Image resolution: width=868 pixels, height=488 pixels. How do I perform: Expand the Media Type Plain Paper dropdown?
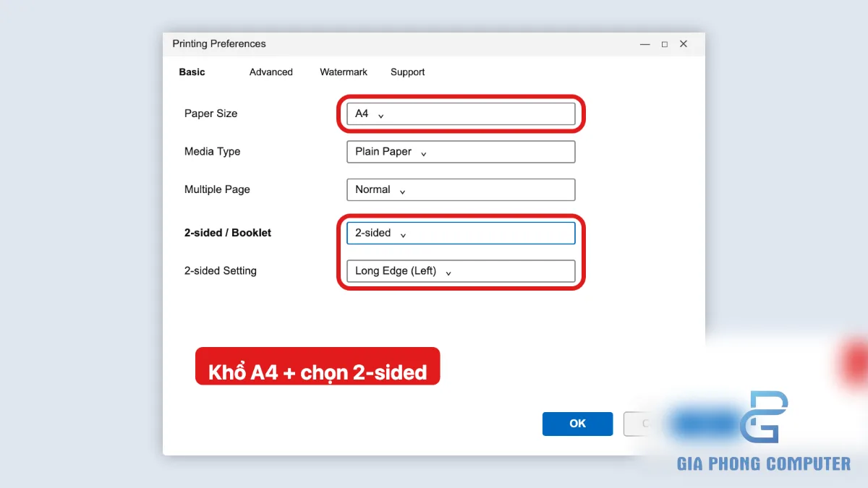(x=461, y=152)
